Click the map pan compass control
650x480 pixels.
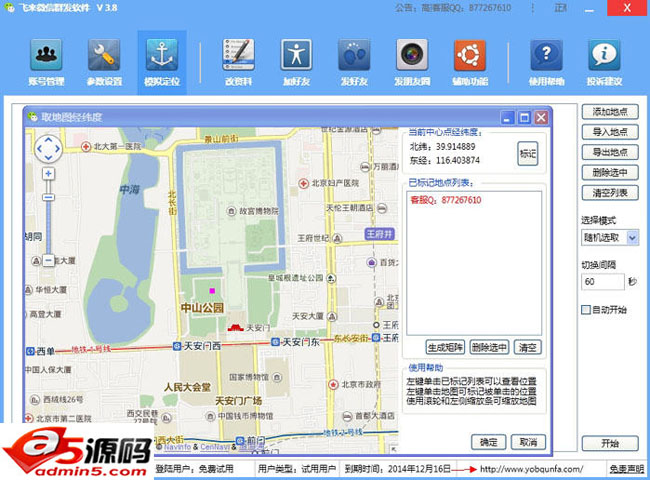pos(48,148)
